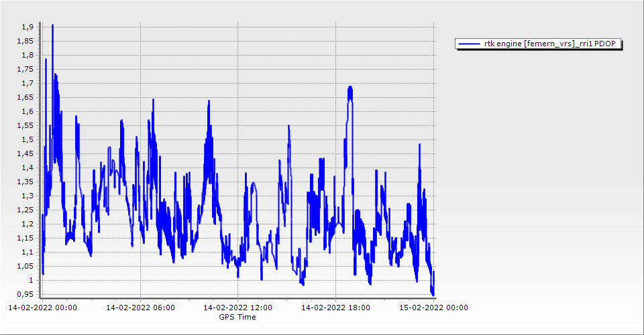644x335 pixels.
Task: Select the '1,65' y-axis tick label
Action: pyautogui.click(x=24, y=97)
